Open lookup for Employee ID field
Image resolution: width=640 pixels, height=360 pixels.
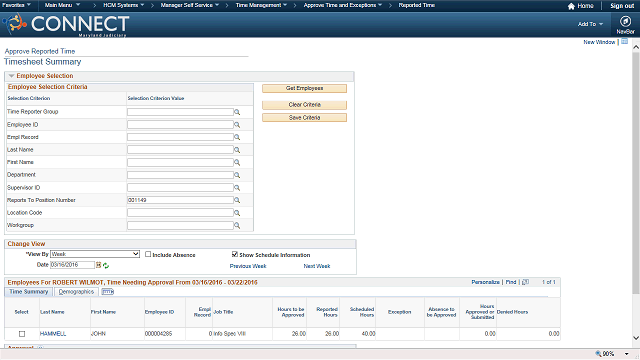click(237, 125)
